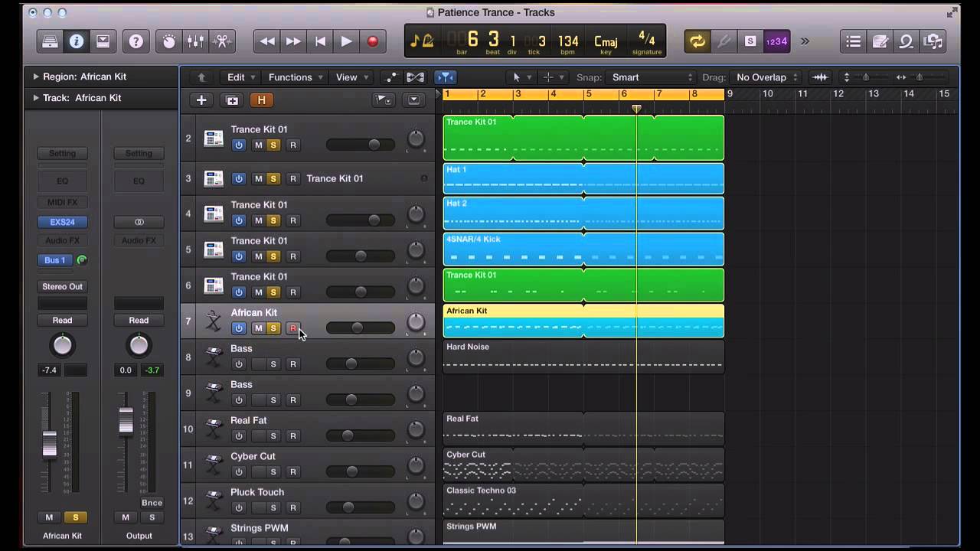The width and height of the screenshot is (980, 551).
Task: Click the waveform zoom button
Action: click(820, 77)
